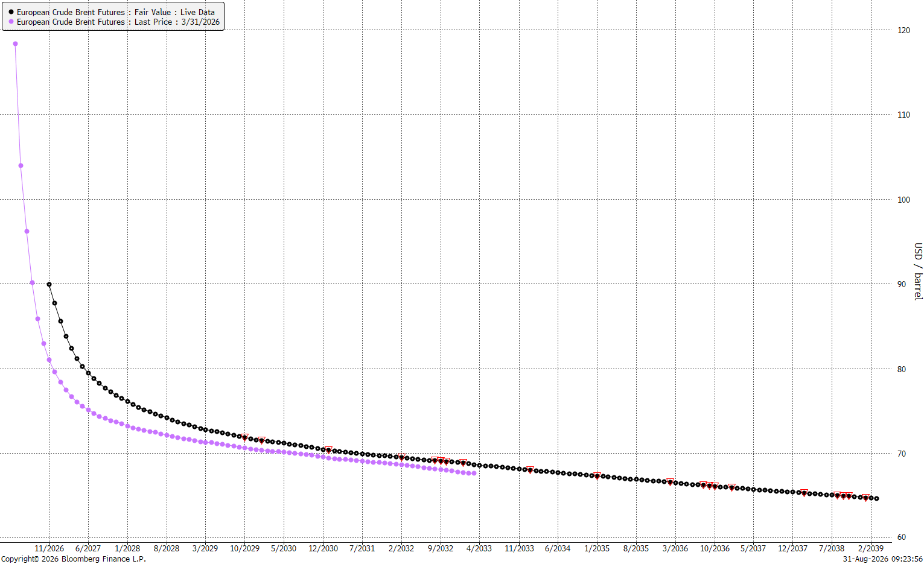Click the 70 price axis label
924x564 pixels.
(902, 454)
